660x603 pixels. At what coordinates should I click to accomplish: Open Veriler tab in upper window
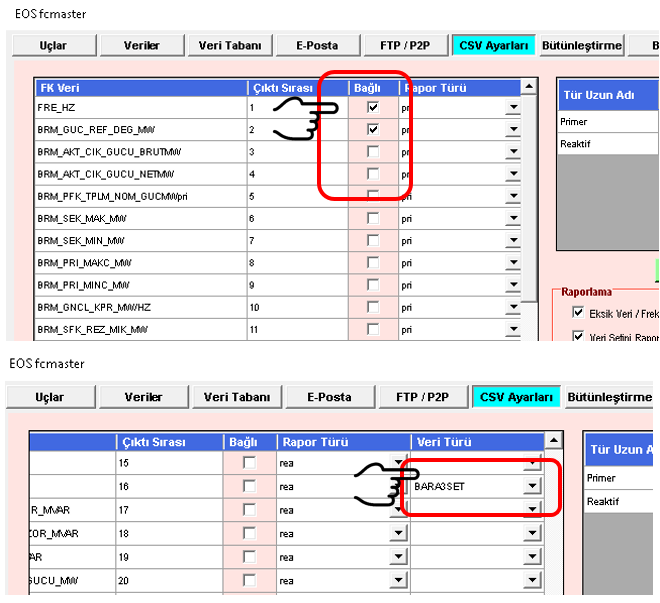coord(142,45)
